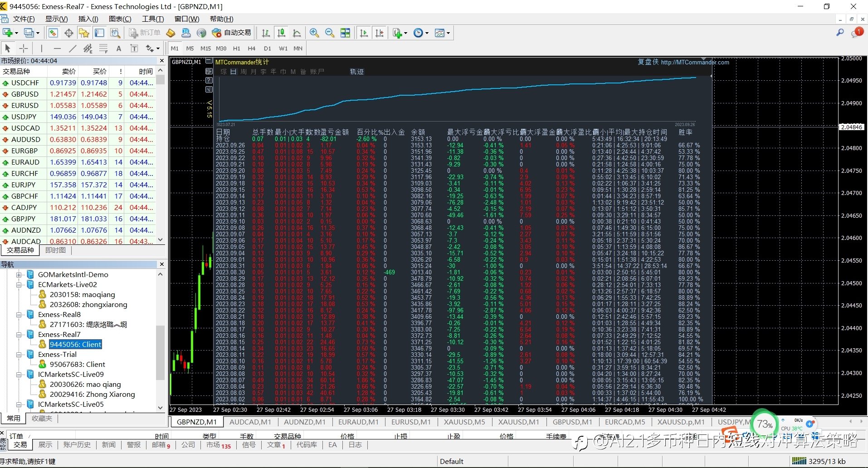Toggle the Market Watch window icon

(x=53, y=33)
